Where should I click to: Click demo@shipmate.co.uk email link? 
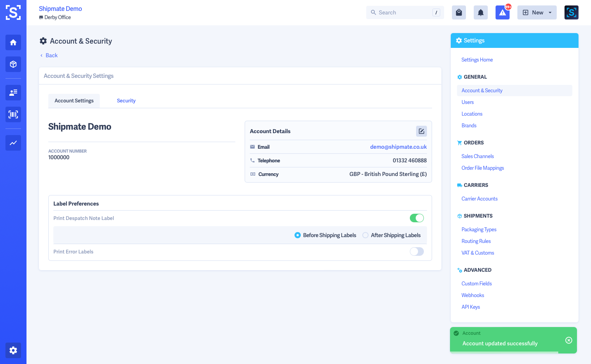click(399, 147)
